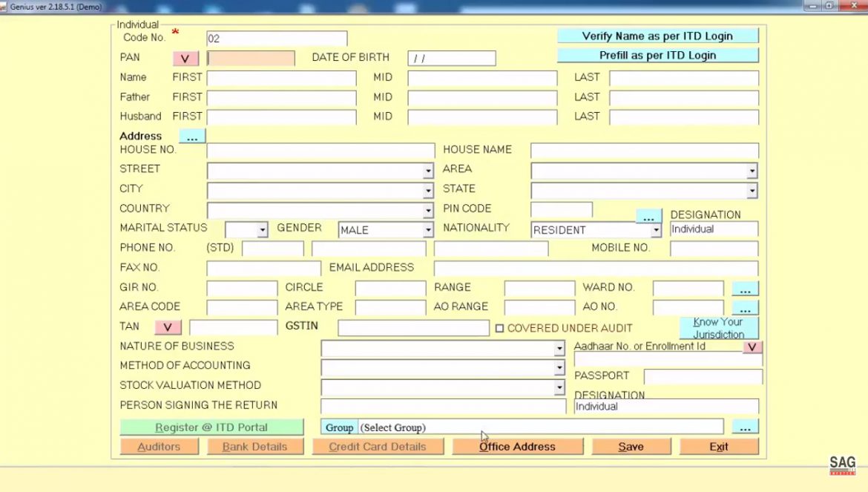Toggle the COVERED UNDER AUDIT checkbox
Image resolution: width=868 pixels, height=492 pixels.
[499, 328]
